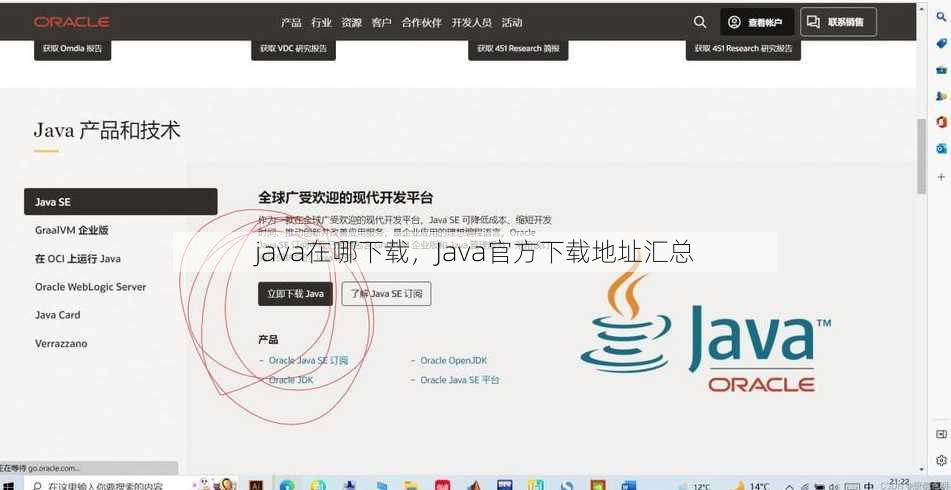Click the scrollbar up arrow
Screen dimensions: 951x490
pos(921,7)
